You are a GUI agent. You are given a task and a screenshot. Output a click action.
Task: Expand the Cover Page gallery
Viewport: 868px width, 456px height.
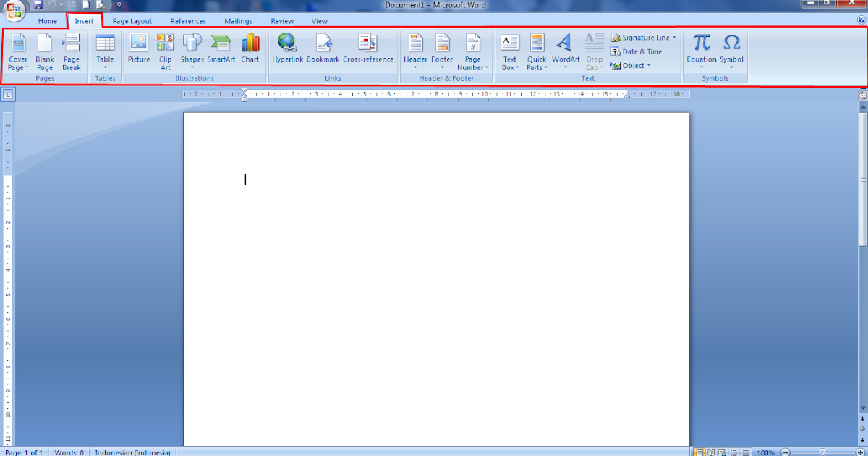(18, 52)
